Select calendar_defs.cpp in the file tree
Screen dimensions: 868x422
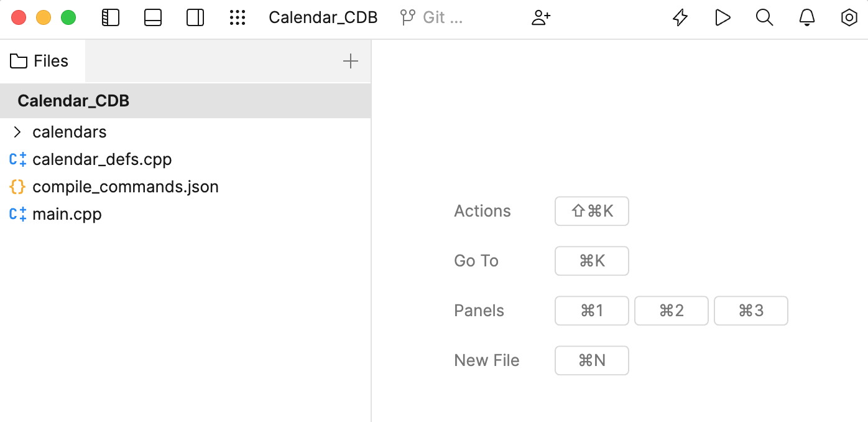coord(102,159)
